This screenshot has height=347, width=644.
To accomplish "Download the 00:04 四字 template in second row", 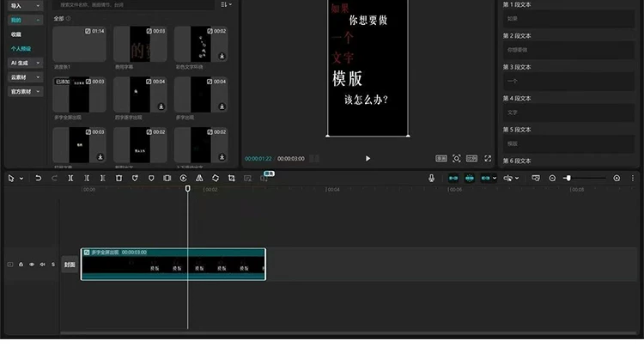I will [x=161, y=107].
